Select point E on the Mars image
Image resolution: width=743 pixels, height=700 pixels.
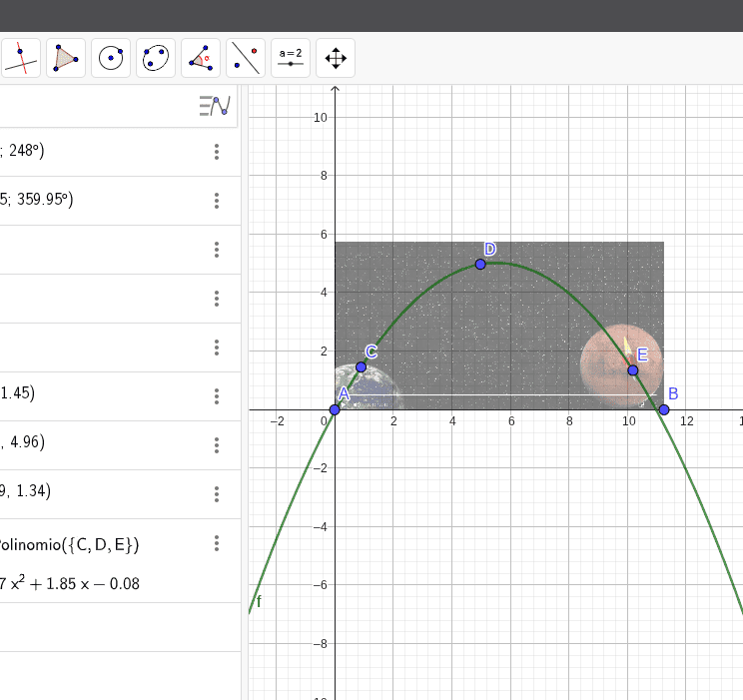(632, 370)
